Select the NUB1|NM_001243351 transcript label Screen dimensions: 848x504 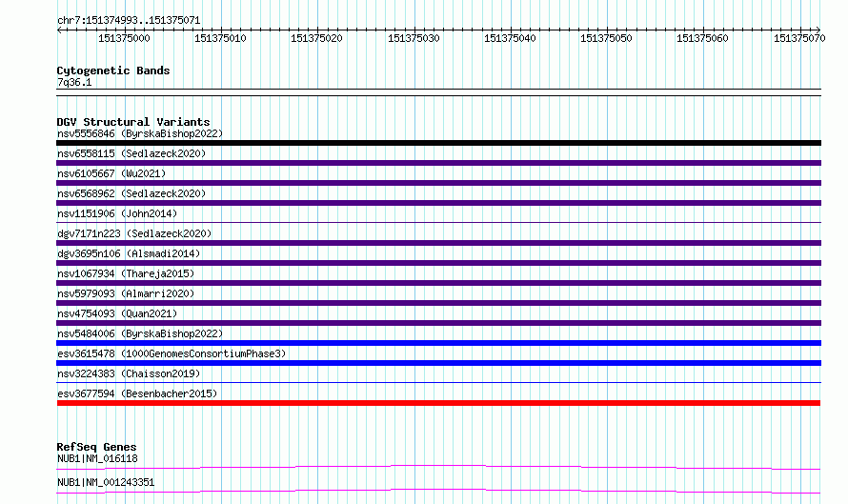pos(106,483)
